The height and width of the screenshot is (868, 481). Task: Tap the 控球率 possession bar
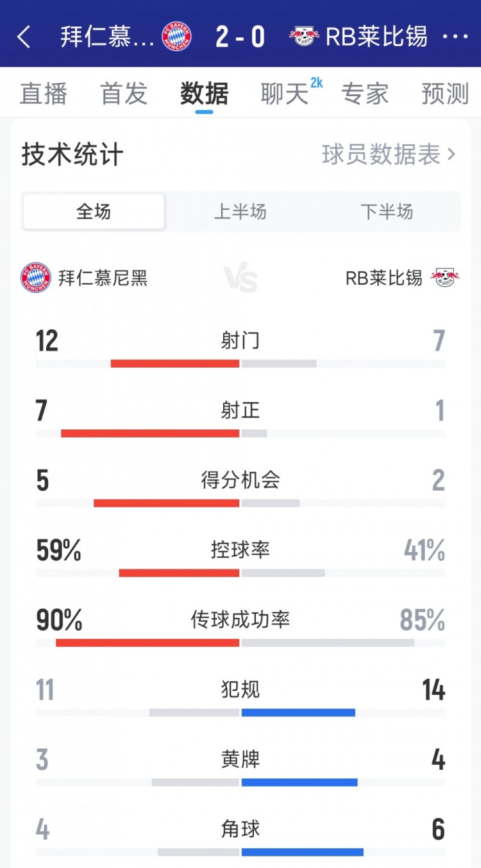[240, 573]
